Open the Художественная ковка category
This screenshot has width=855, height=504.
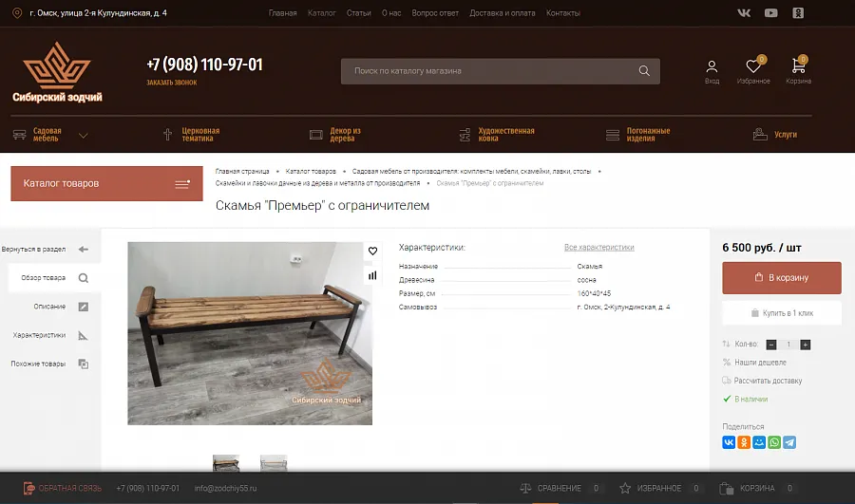click(497, 135)
